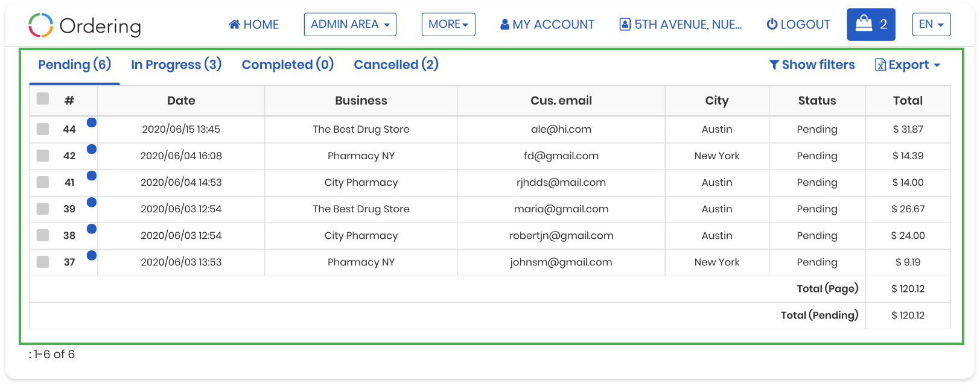The image size is (980, 386).
Task: Click the funnel icon to show filters
Action: pos(774,65)
